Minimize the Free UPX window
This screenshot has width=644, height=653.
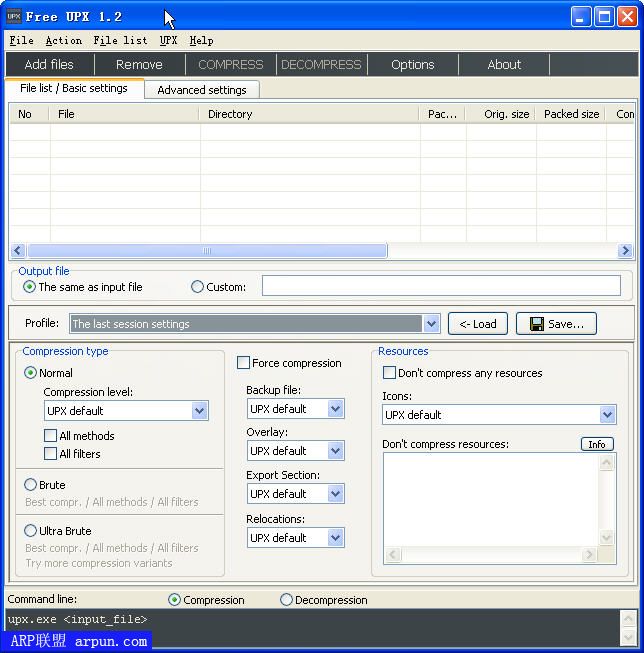point(581,17)
